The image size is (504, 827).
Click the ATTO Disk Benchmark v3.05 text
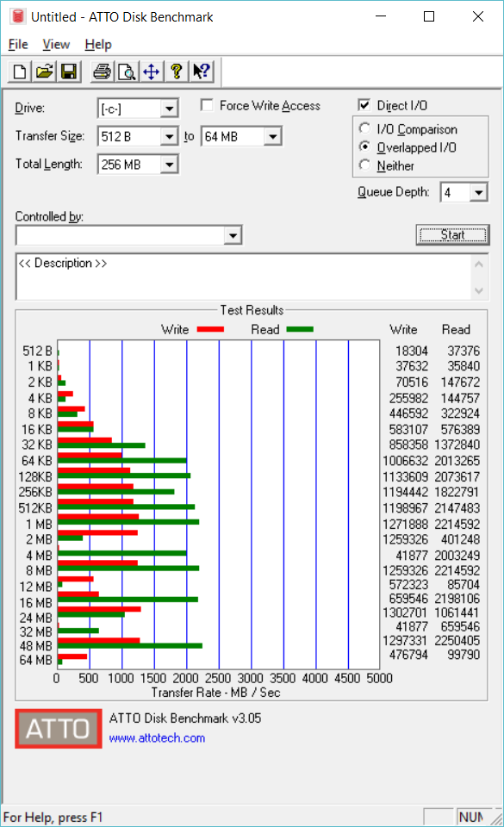pyautogui.click(x=185, y=718)
